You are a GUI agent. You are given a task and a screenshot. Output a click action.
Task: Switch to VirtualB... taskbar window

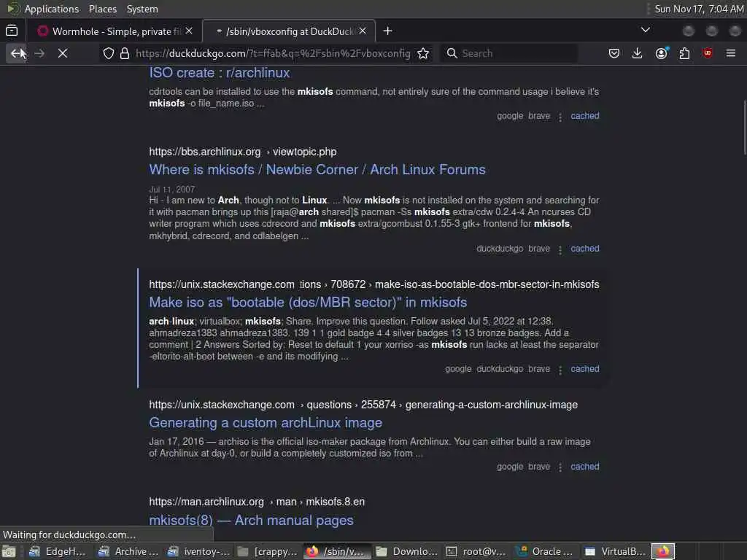616,551
